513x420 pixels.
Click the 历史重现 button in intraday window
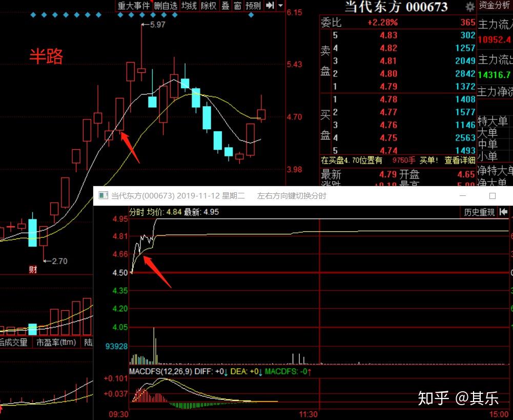pyautogui.click(x=479, y=212)
